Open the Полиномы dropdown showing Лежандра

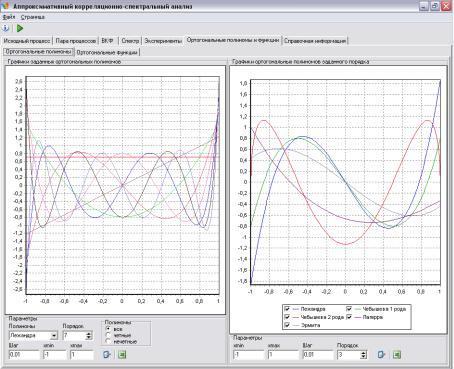point(33,335)
